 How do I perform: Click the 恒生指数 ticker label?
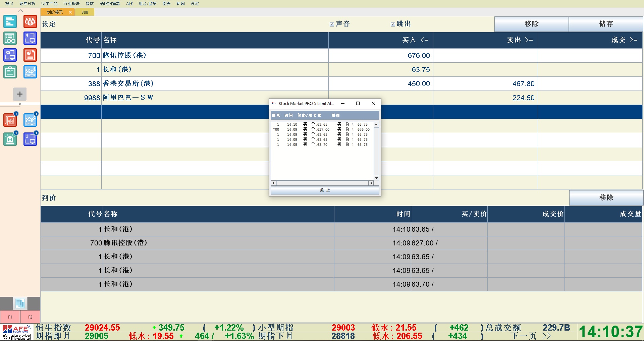coord(53,328)
